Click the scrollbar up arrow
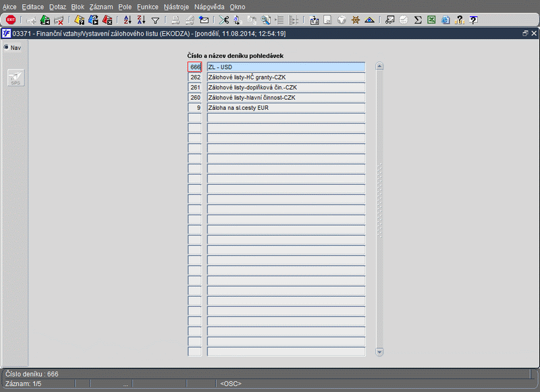The image size is (540, 392). [379, 66]
